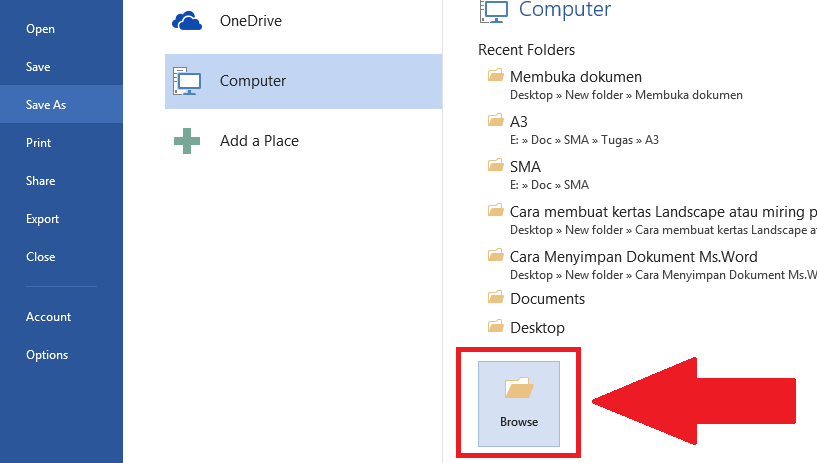This screenshot has height=463, width=817.
Task: Choose Cara membuat kertas Landscape folder name
Action: click(x=663, y=212)
